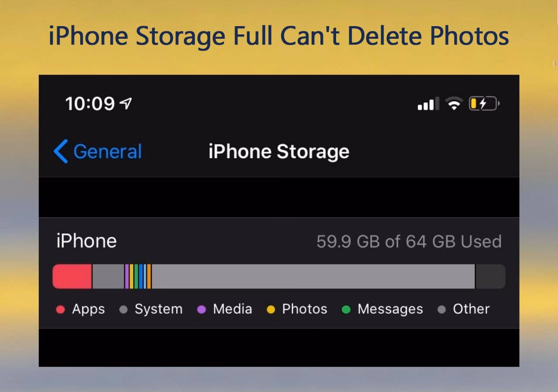Image resolution: width=558 pixels, height=392 pixels.
Task: Tap the back chevron next to General
Action: 61,151
